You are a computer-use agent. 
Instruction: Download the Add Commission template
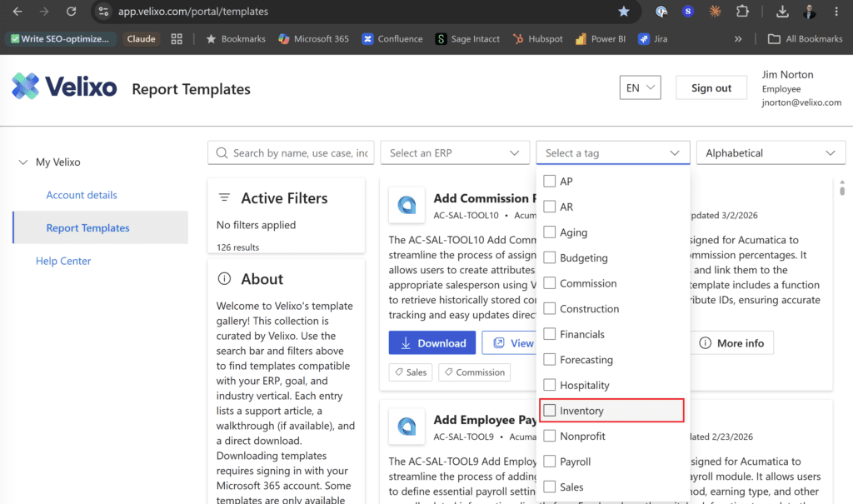tap(432, 343)
